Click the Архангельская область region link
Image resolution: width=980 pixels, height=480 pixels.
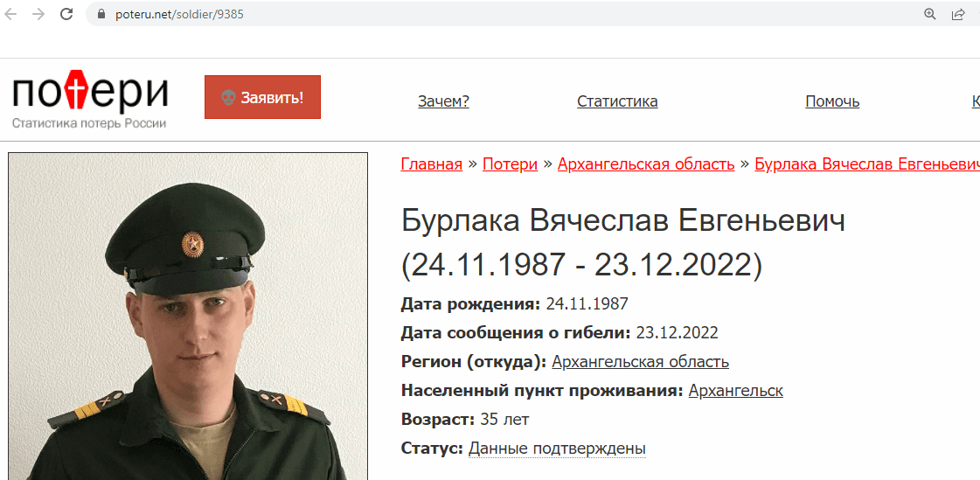641,362
